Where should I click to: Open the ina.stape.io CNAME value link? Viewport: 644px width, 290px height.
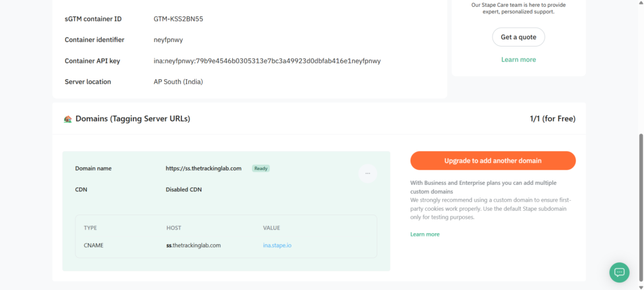[277, 245]
